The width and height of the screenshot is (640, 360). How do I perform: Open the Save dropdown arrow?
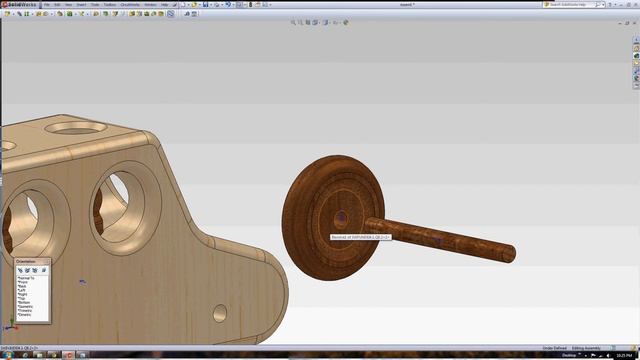tap(211, 5)
